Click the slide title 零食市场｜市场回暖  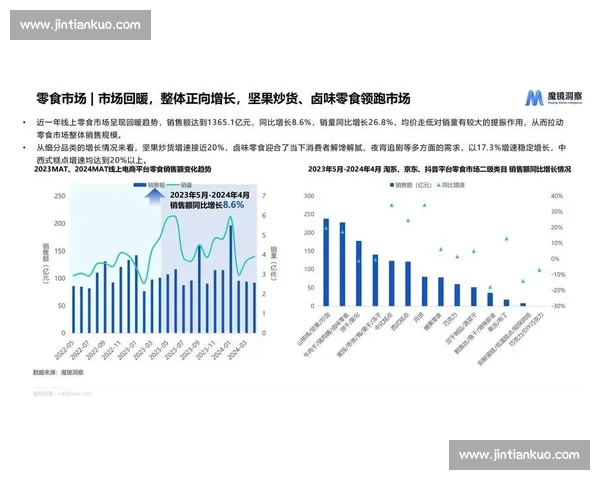[x=223, y=99]
